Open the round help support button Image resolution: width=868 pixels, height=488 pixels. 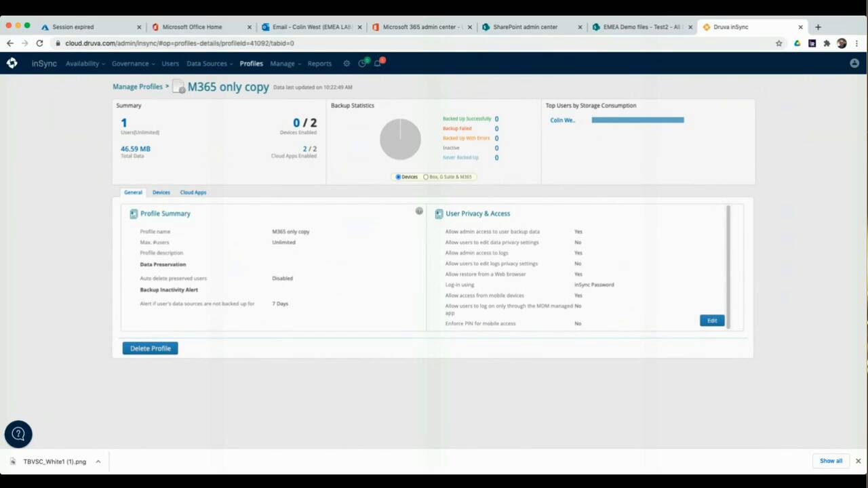coord(18,434)
